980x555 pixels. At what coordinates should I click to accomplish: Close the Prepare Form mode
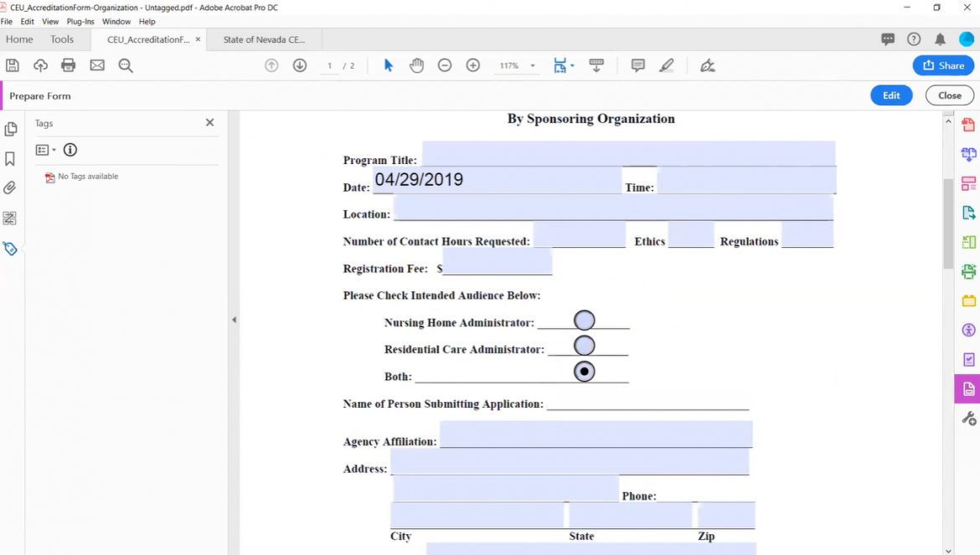948,95
